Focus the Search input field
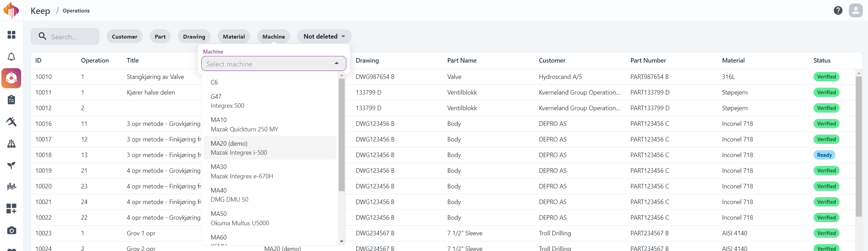The height and width of the screenshot is (251, 868). 65,37
